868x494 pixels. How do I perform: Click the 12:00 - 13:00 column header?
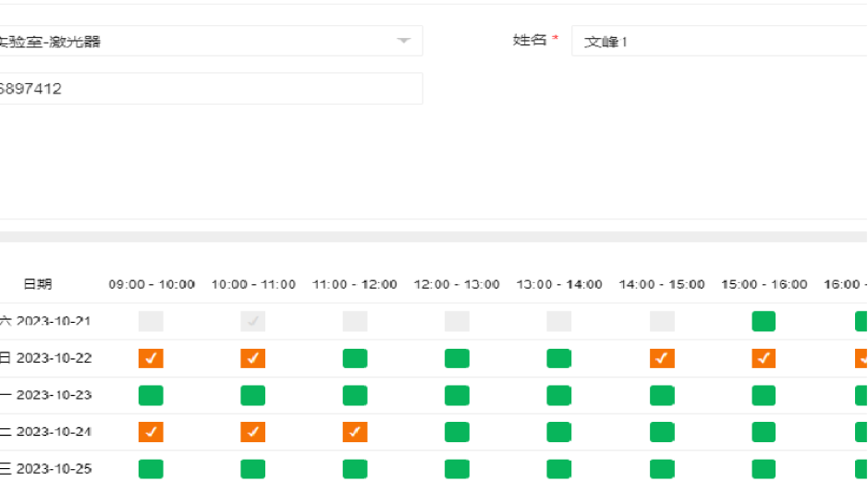[x=457, y=284]
